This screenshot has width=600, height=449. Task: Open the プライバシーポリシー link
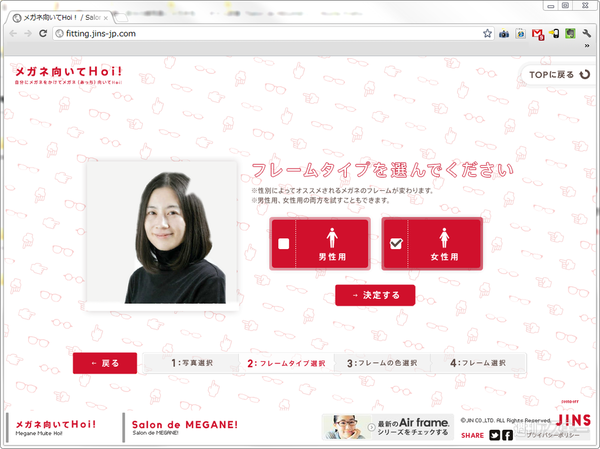[x=553, y=436]
